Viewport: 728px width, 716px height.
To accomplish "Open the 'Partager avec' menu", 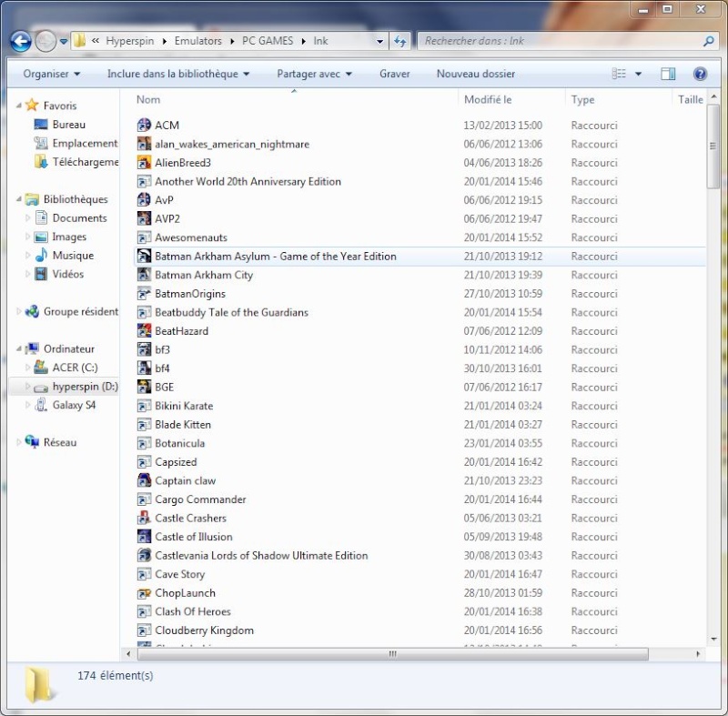I will coord(314,74).
